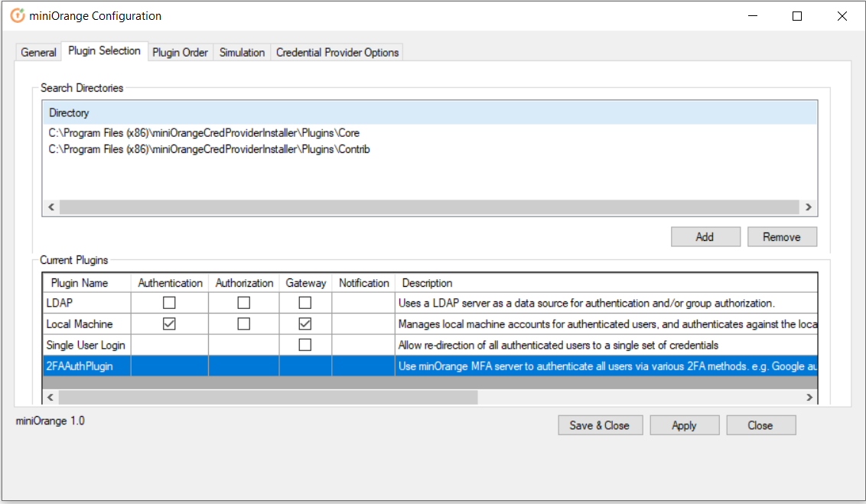Image resolution: width=866 pixels, height=504 pixels.
Task: Open the Plugin Selection tab
Action: pos(104,50)
